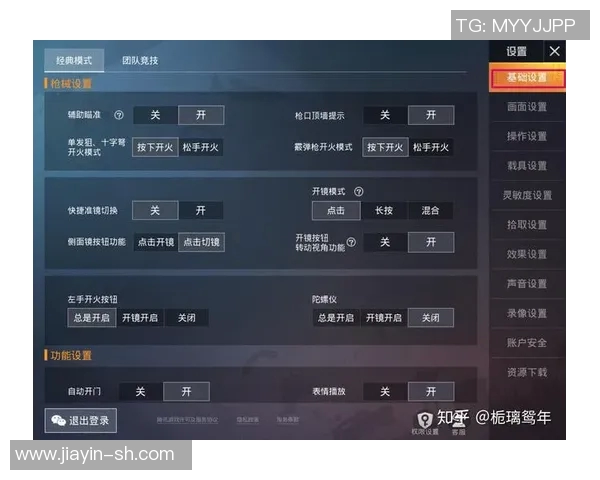The image size is (600, 480).
Task: Select 混合 for 开镜模式
Action: (x=430, y=211)
